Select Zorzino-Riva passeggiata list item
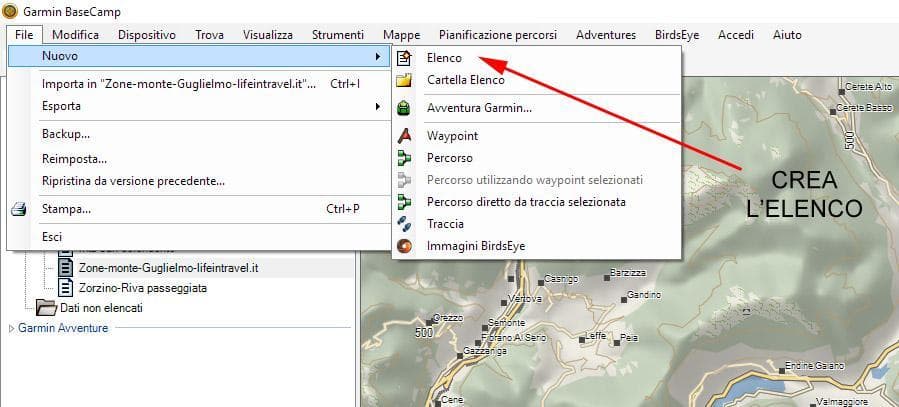 pos(143,288)
